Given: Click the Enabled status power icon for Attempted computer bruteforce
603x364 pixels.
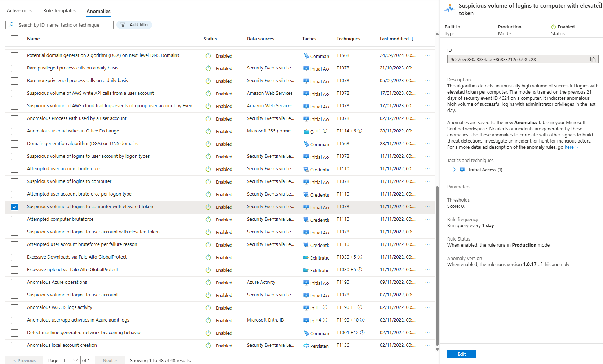Looking at the screenshot, I should coord(208,220).
